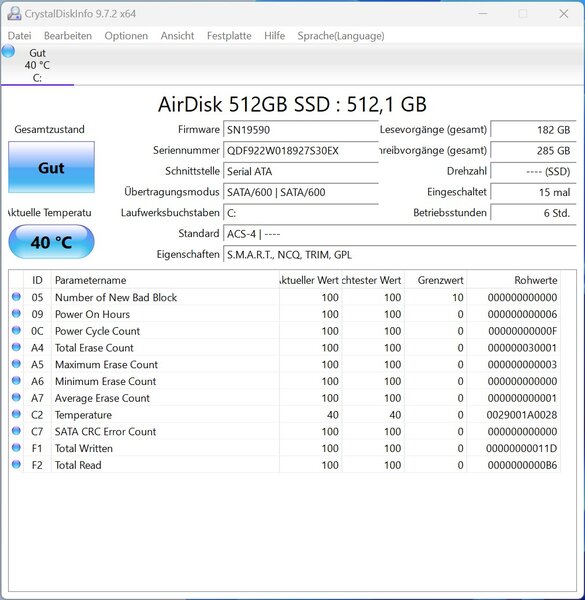Screen dimensions: 585x600
Task: Click the Parametername column header
Action: pyautogui.click(x=165, y=280)
